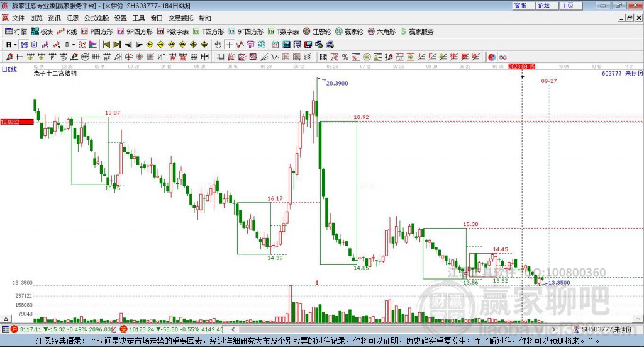Image resolution: width=644 pixels, height=347 pixels.
Task: Open the 交易委托 menu
Action: (180, 18)
